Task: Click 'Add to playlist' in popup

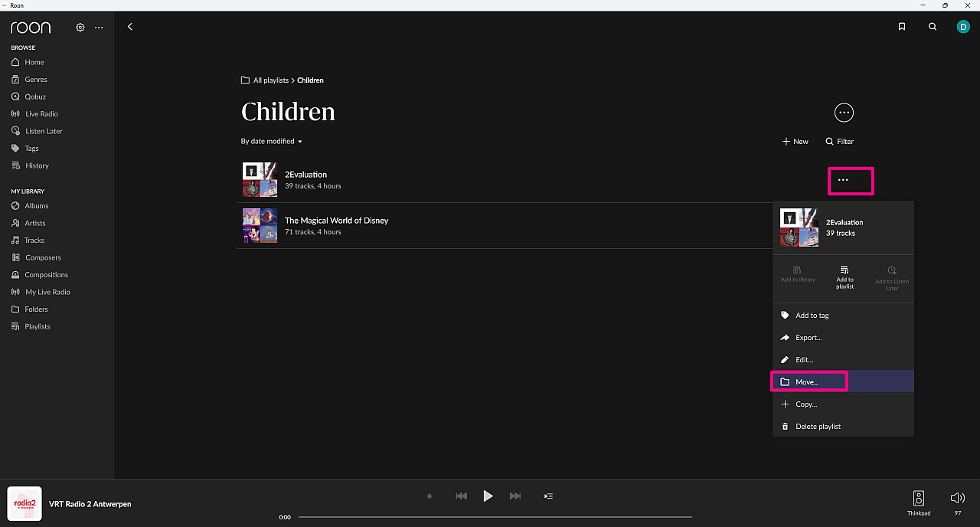Action: pyautogui.click(x=844, y=277)
